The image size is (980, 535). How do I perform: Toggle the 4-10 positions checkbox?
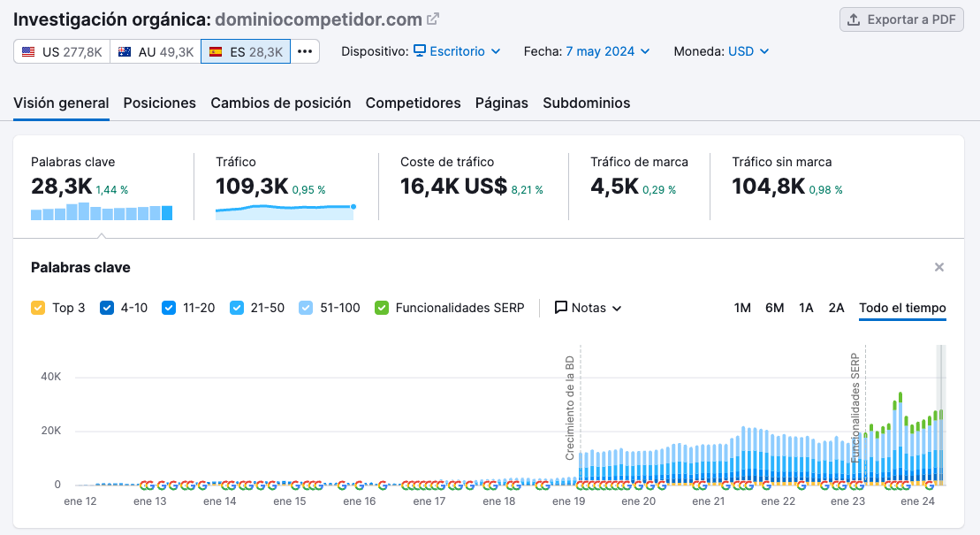point(107,308)
